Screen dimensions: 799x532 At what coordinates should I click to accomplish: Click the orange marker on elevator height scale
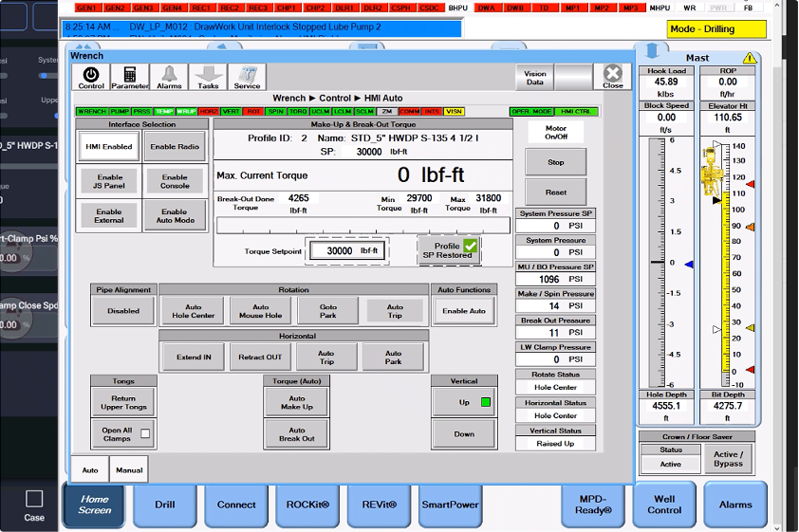(x=750, y=227)
